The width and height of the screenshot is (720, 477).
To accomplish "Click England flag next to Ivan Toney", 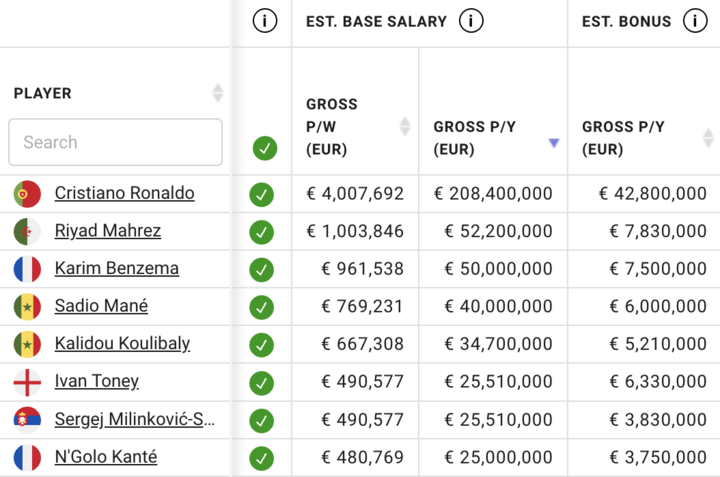I will [x=27, y=381].
